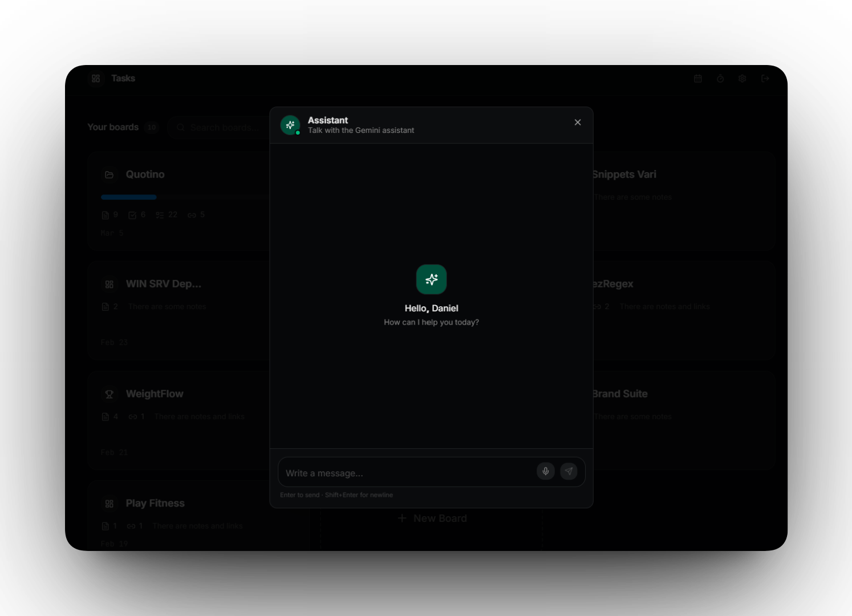Open the Brand Suite board card

coord(620,394)
